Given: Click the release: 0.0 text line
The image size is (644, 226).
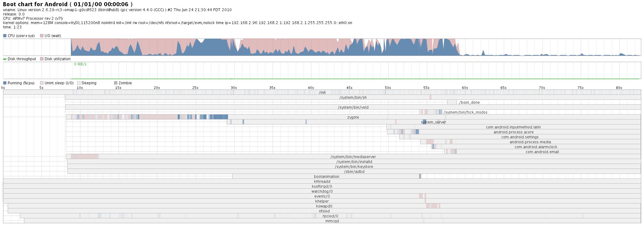Looking at the screenshot, I should (14, 14).
